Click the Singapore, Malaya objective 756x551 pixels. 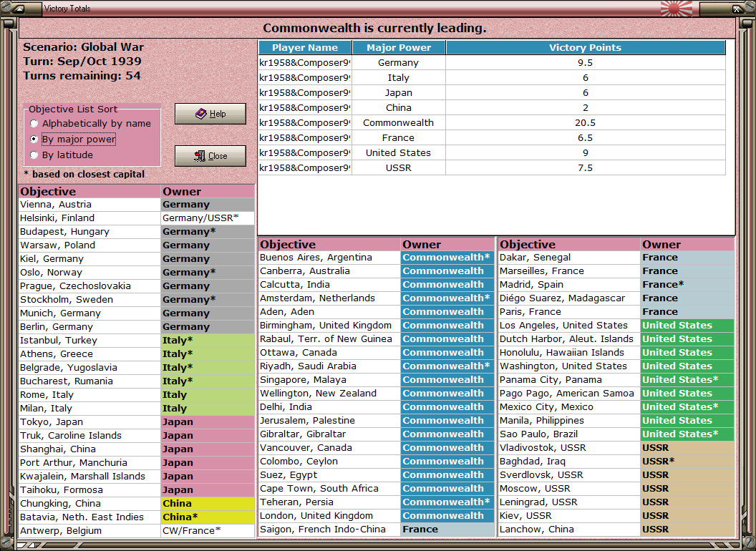point(329,379)
